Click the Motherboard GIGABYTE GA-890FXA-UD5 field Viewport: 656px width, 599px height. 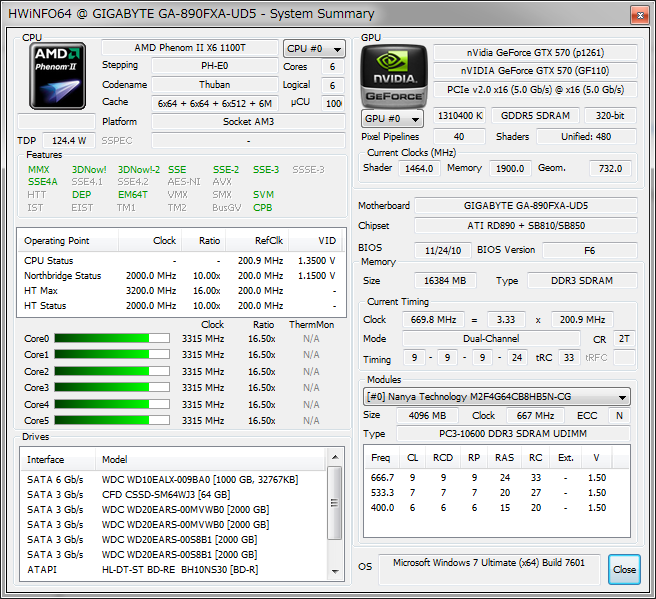(526, 205)
